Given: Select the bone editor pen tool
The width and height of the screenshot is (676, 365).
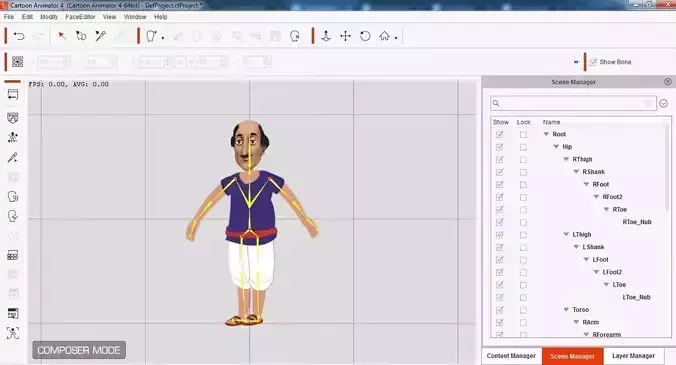Looking at the screenshot, I should [100, 36].
